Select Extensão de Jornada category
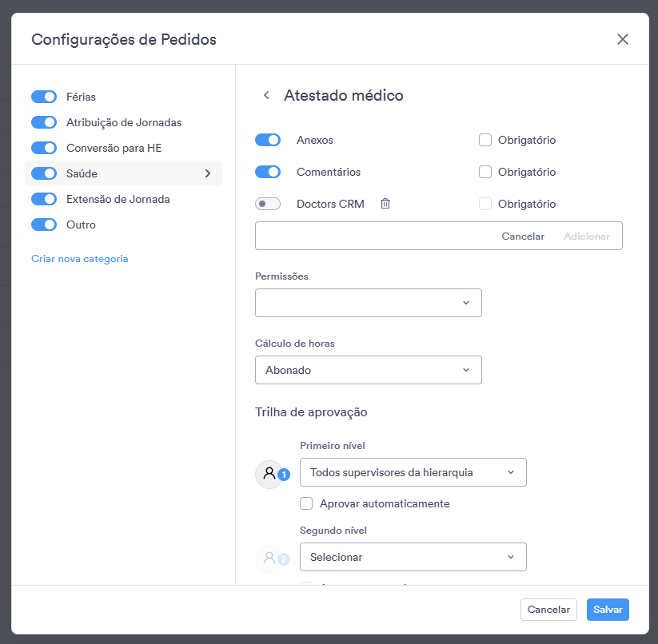This screenshot has height=644, width=658. tap(118, 199)
